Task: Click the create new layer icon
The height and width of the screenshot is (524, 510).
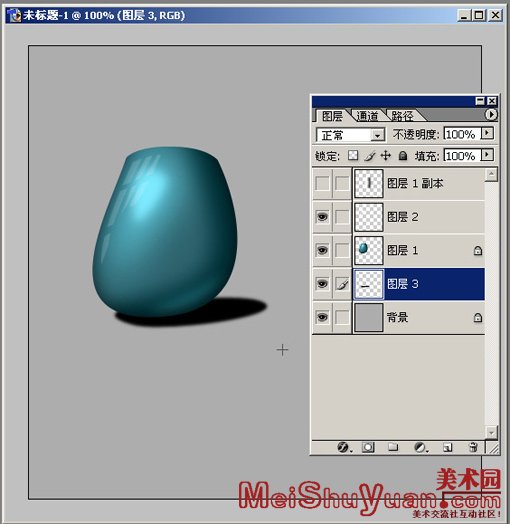Action: (x=448, y=447)
